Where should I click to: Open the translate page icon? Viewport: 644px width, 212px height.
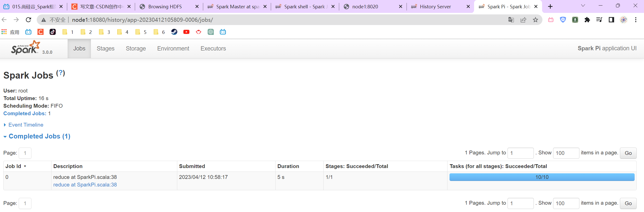511,20
